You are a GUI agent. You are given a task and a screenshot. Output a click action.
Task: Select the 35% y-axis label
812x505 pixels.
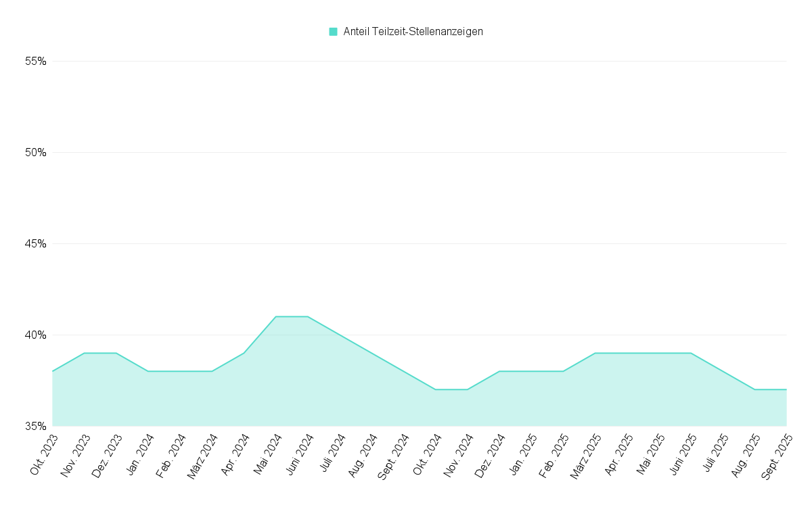click(35, 427)
